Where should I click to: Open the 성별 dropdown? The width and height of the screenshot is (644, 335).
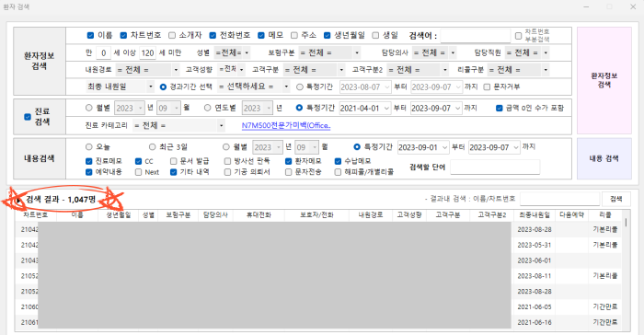(x=232, y=52)
